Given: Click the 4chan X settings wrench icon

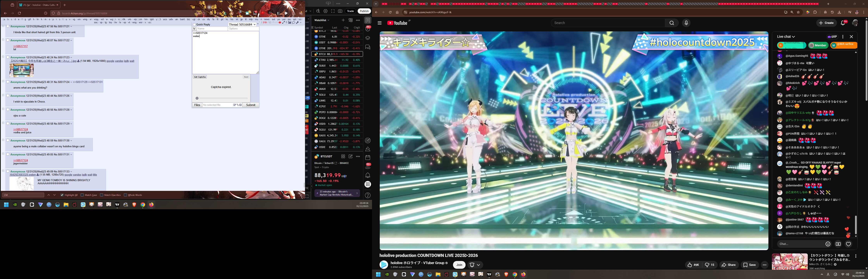Looking at the screenshot, I should 297,23.
